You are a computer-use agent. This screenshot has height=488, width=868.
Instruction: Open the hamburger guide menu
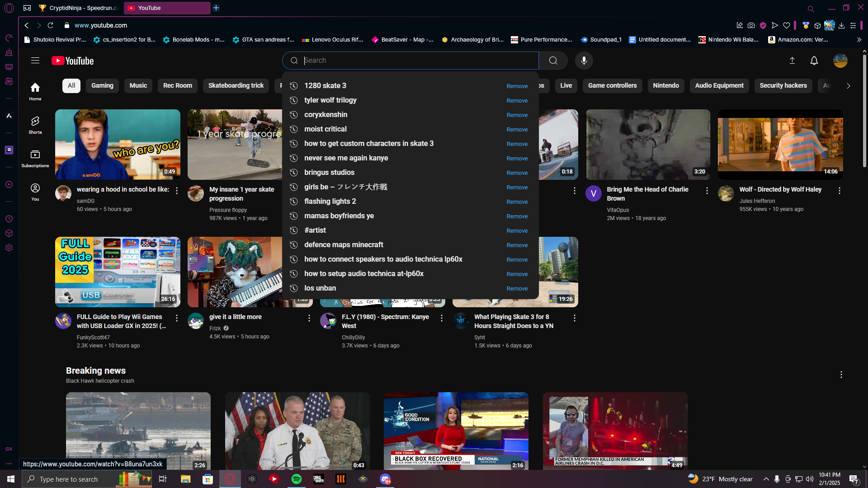[x=35, y=61]
